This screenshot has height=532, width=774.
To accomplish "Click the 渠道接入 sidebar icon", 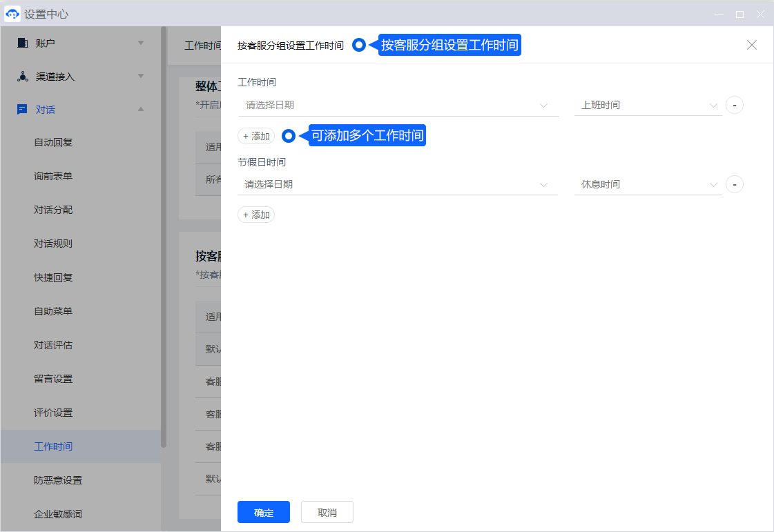I will 23,77.
